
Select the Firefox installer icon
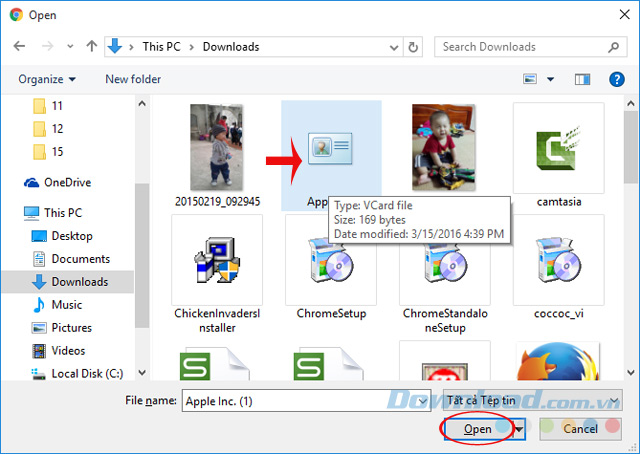(x=558, y=362)
